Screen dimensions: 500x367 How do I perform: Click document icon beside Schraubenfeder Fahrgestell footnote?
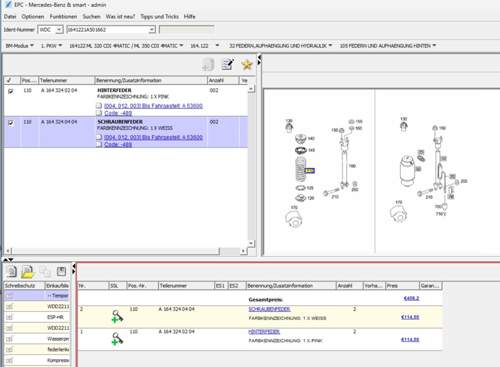click(99, 137)
